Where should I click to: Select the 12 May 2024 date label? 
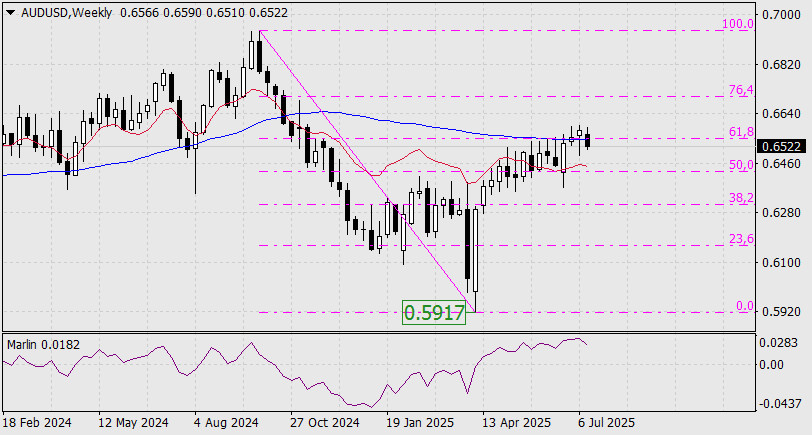[134, 423]
